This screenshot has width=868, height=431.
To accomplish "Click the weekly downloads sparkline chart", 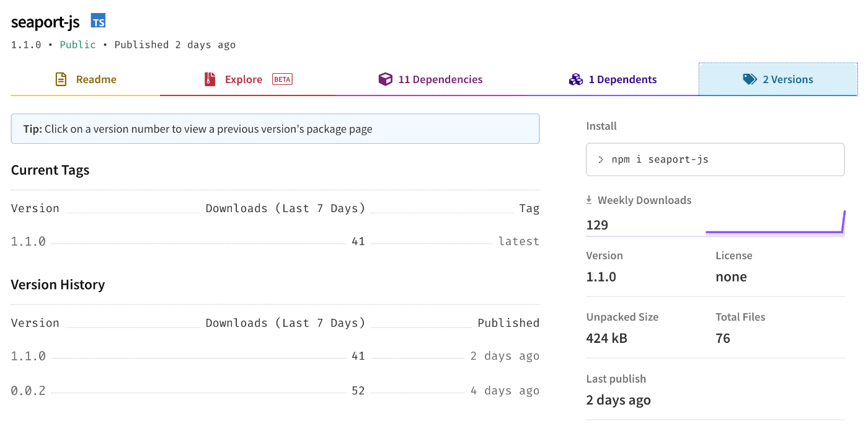I will [775, 224].
